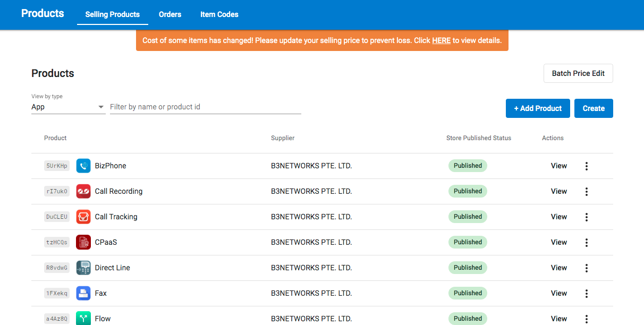This screenshot has height=325, width=644.
Task: Click the B3NETWORKS supplier cell for CPaaS
Action: pyautogui.click(x=311, y=242)
